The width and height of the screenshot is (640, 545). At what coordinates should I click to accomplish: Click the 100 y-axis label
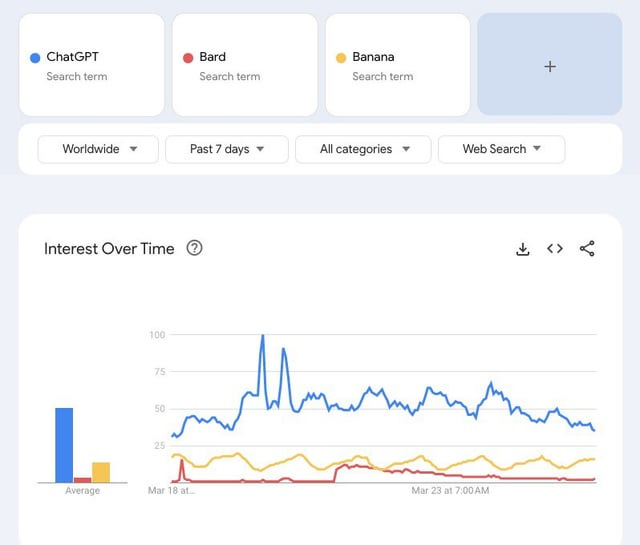tap(157, 335)
